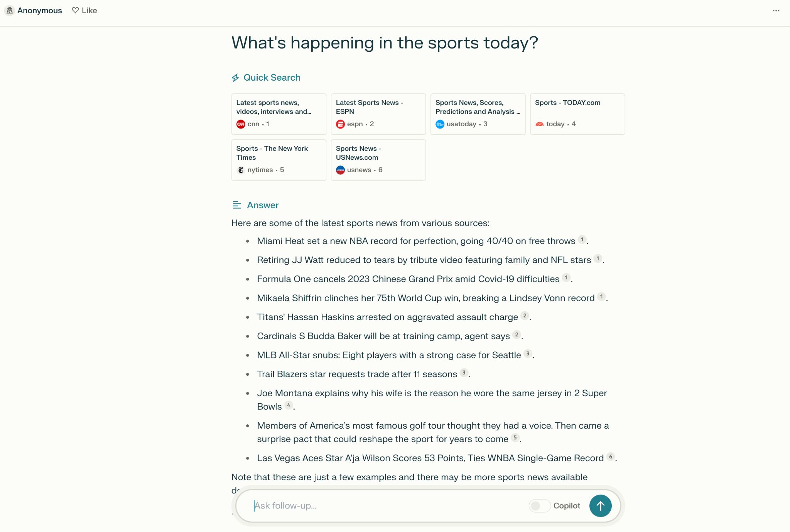The image size is (790, 532).
Task: Click citation number 2 on Titans story
Action: pyautogui.click(x=525, y=316)
